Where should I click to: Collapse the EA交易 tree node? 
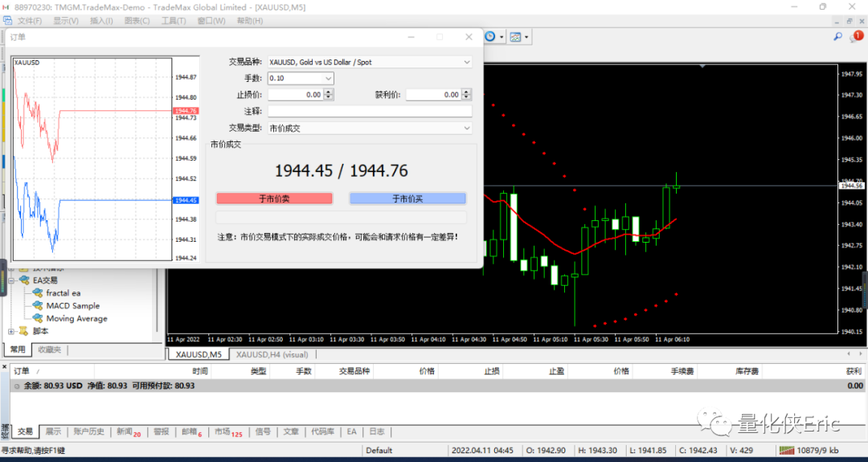pyautogui.click(x=11, y=280)
